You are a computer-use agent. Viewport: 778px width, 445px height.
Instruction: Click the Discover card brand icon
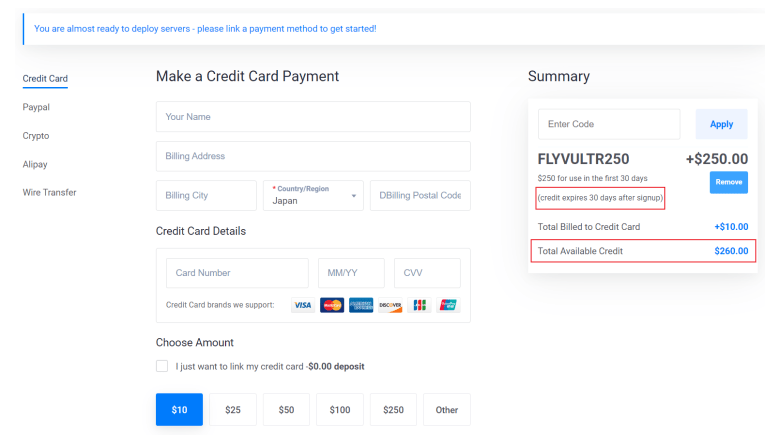pos(390,305)
